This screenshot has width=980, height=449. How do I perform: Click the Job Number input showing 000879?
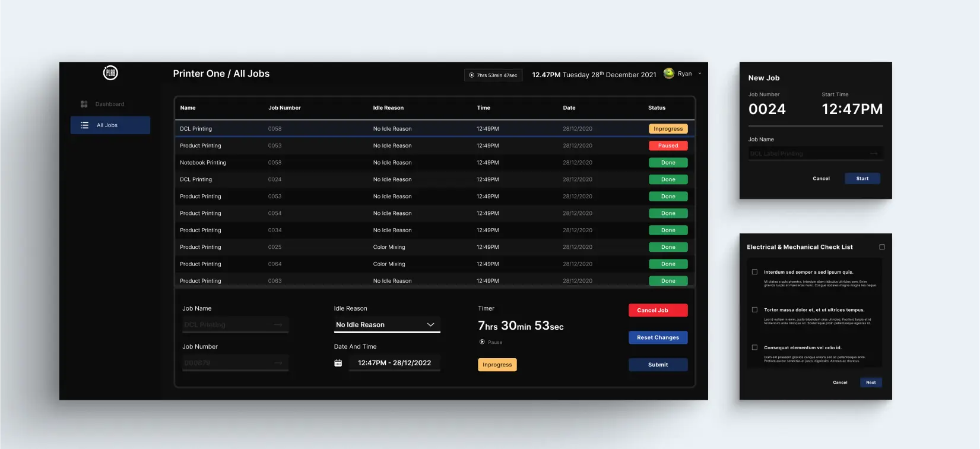[235, 363]
